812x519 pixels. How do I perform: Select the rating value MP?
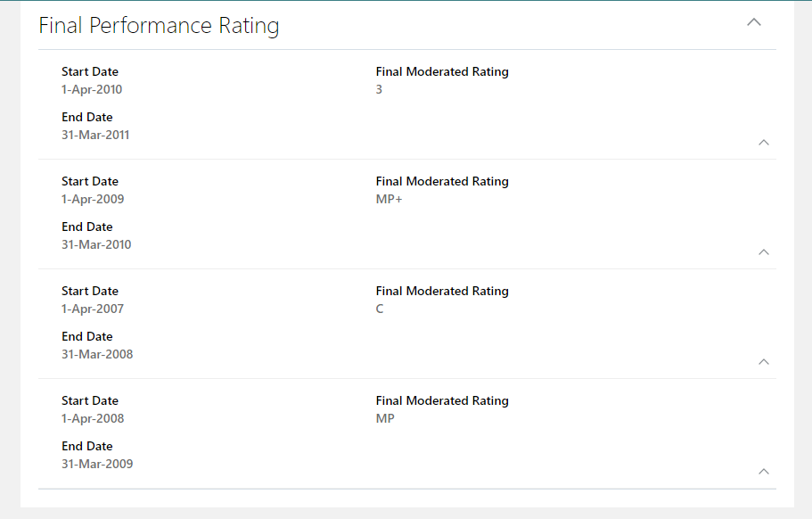coord(385,418)
